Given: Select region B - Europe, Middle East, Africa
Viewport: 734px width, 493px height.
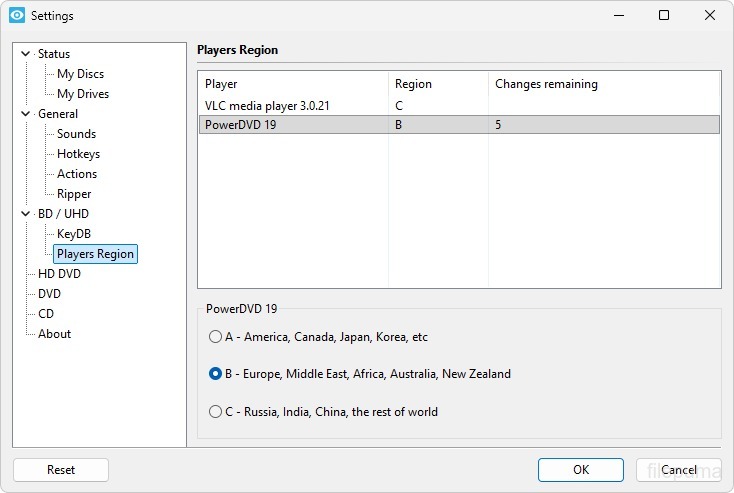Looking at the screenshot, I should 215,374.
